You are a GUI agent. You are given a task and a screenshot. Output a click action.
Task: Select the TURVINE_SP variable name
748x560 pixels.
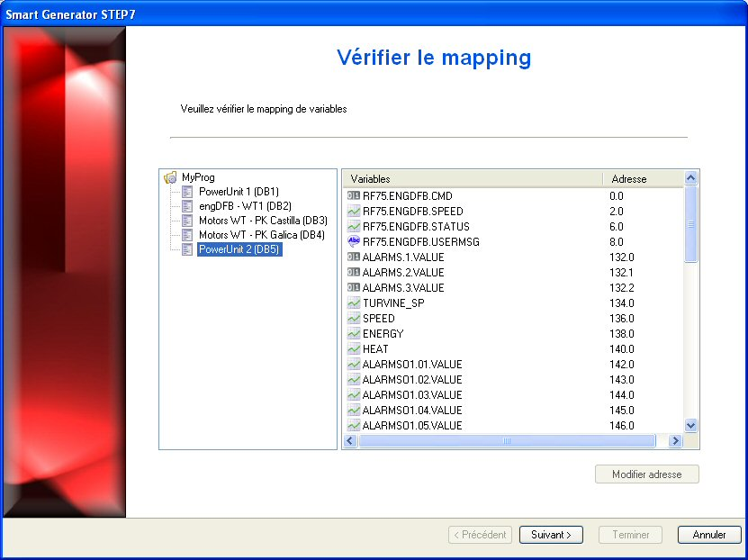(393, 303)
